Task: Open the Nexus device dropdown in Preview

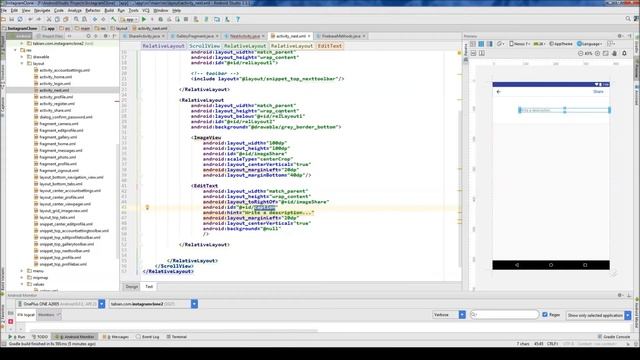Action: point(520,44)
